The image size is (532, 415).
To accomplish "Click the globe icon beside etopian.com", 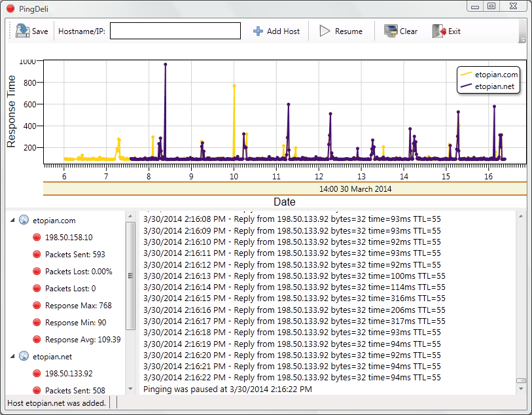I will pyautogui.click(x=24, y=220).
